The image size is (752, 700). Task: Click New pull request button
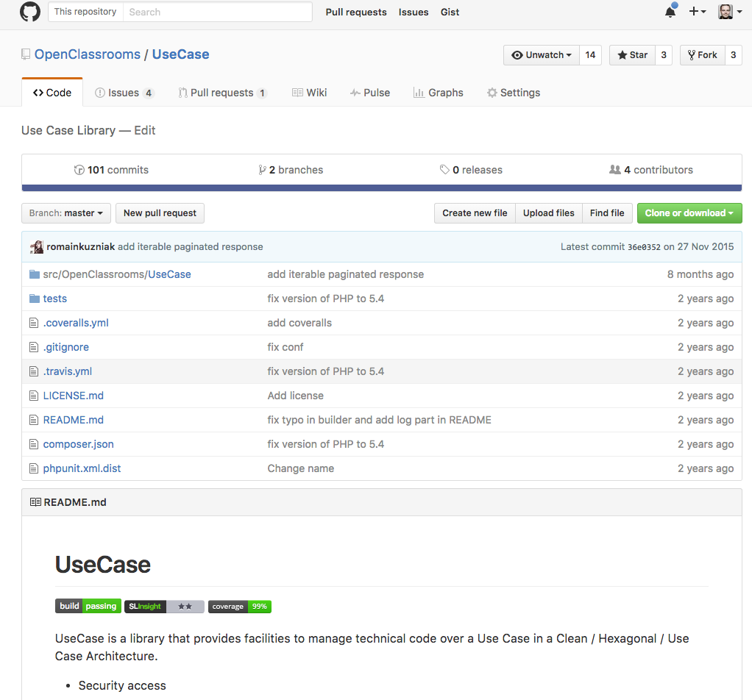click(x=160, y=213)
